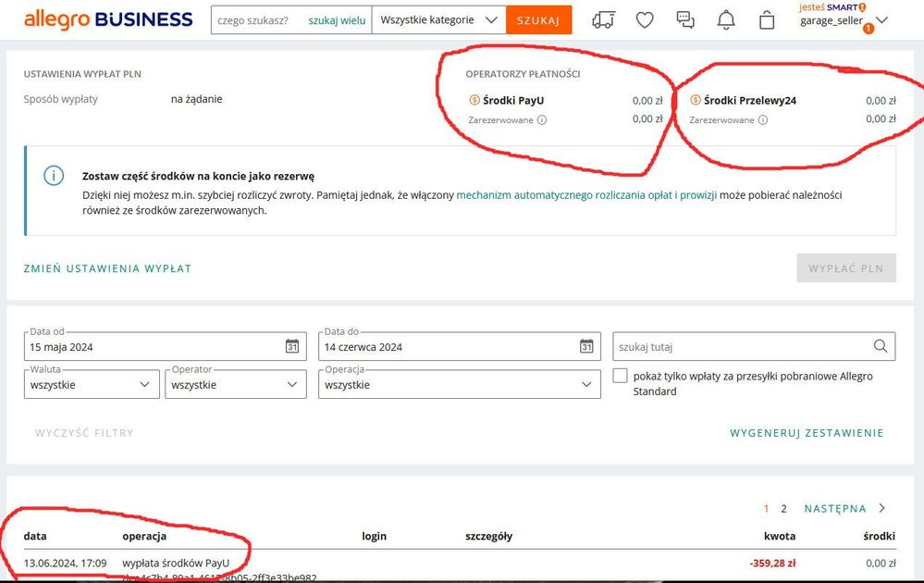924x583 pixels.
Task: Open messages chat bubble icon
Action: (x=685, y=20)
